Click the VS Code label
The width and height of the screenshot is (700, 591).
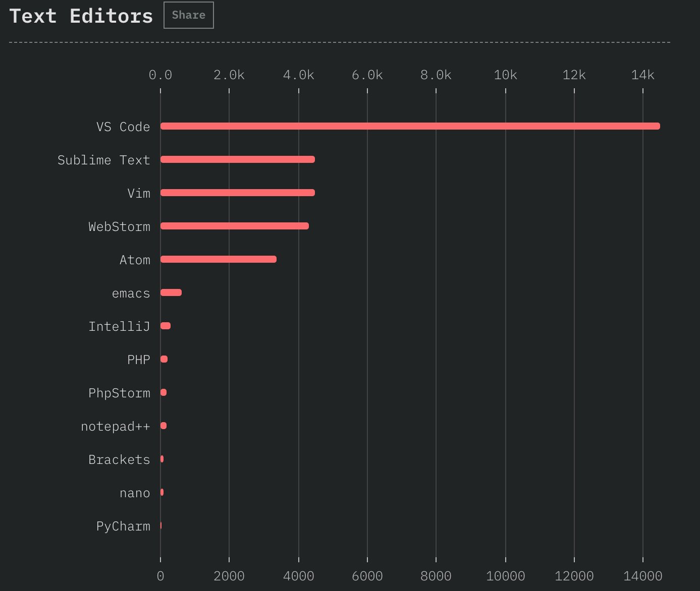pyautogui.click(x=123, y=127)
